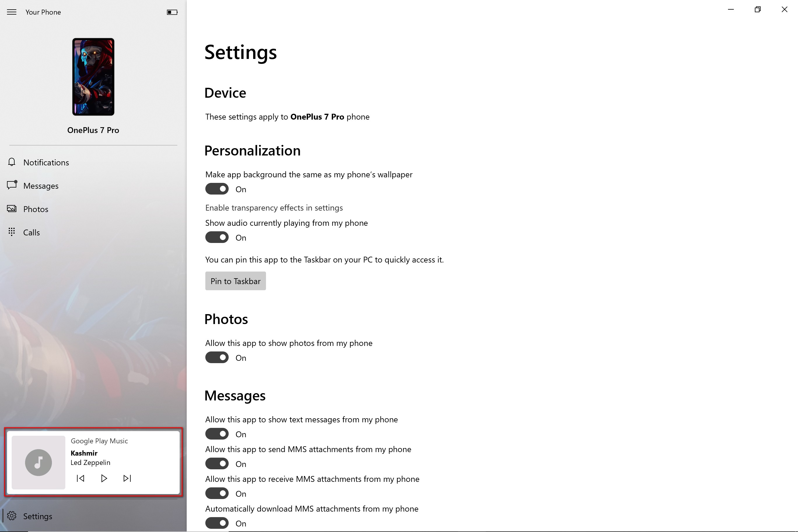Skip to previous track in music player
This screenshot has width=798, height=532.
[x=80, y=478]
